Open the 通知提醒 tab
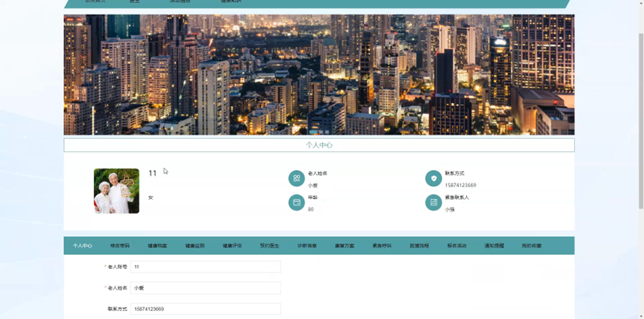This screenshot has height=319, width=644. (494, 246)
